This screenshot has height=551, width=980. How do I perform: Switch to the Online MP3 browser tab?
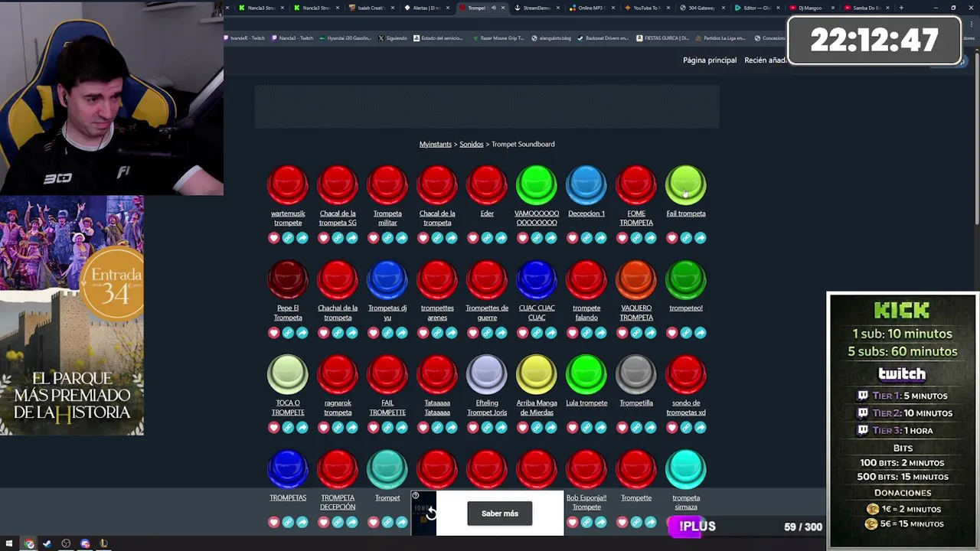pyautogui.click(x=590, y=8)
